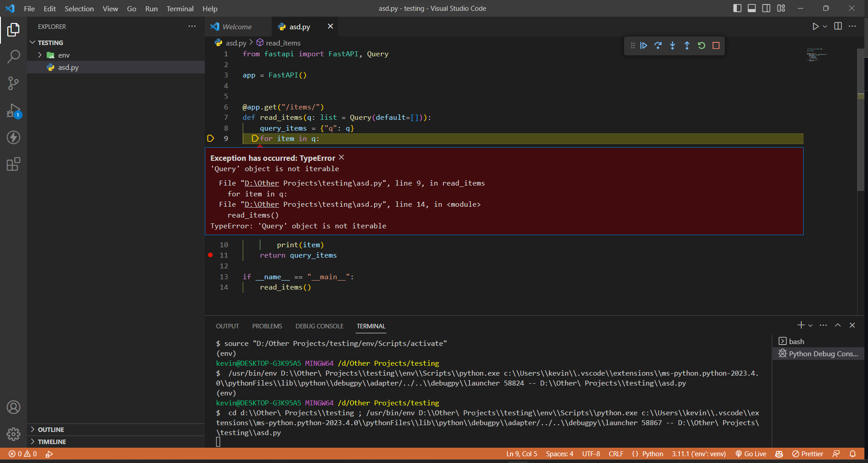Open the Search view

coord(14,56)
